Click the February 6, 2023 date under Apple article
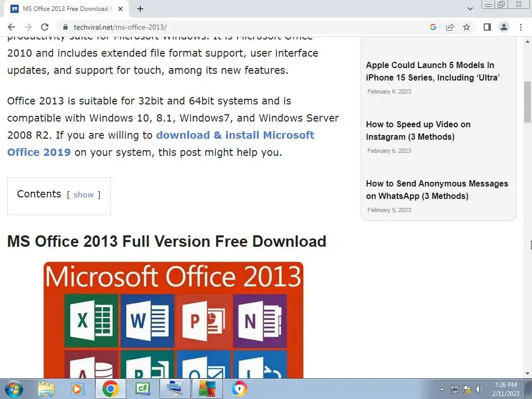The width and height of the screenshot is (532, 399). pos(389,91)
